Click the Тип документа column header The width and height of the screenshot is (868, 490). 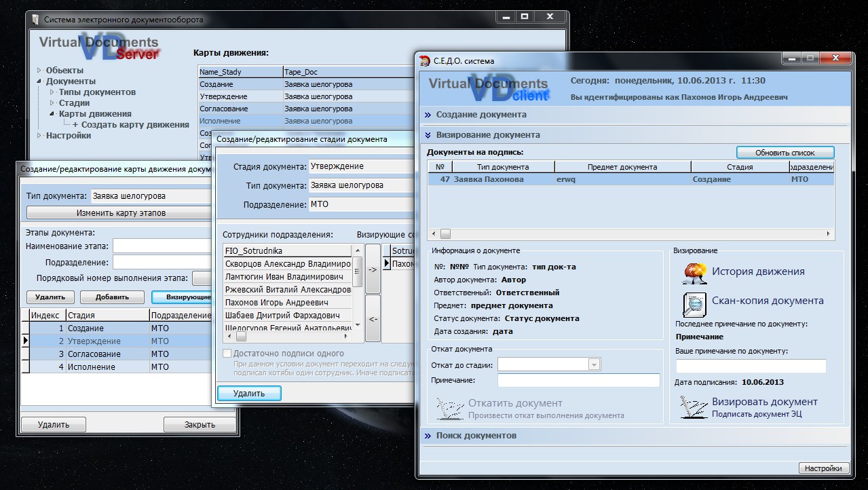pos(503,167)
